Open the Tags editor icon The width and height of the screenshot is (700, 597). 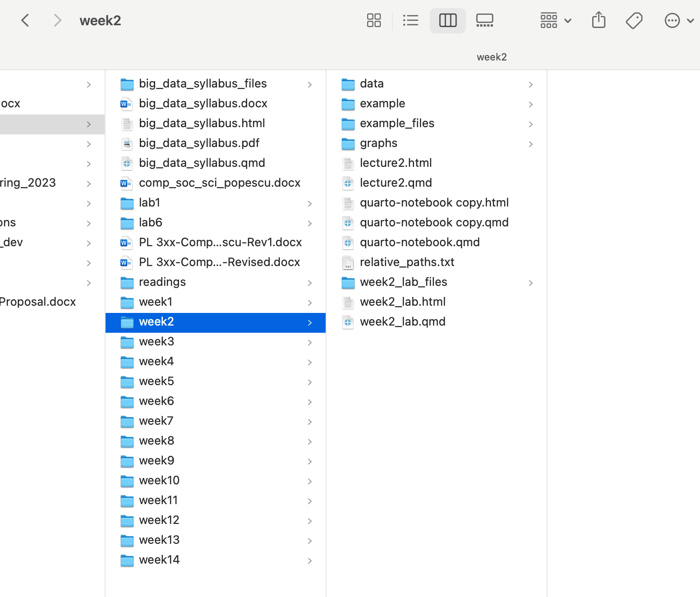coord(634,20)
